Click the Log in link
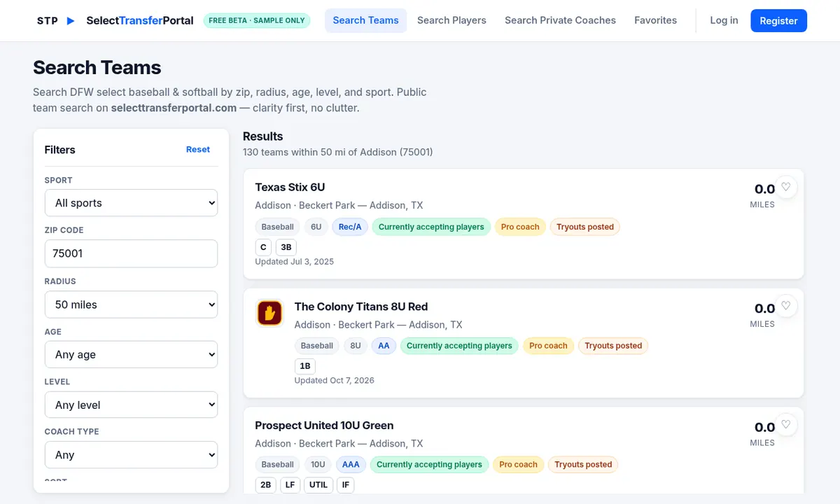 (x=724, y=20)
